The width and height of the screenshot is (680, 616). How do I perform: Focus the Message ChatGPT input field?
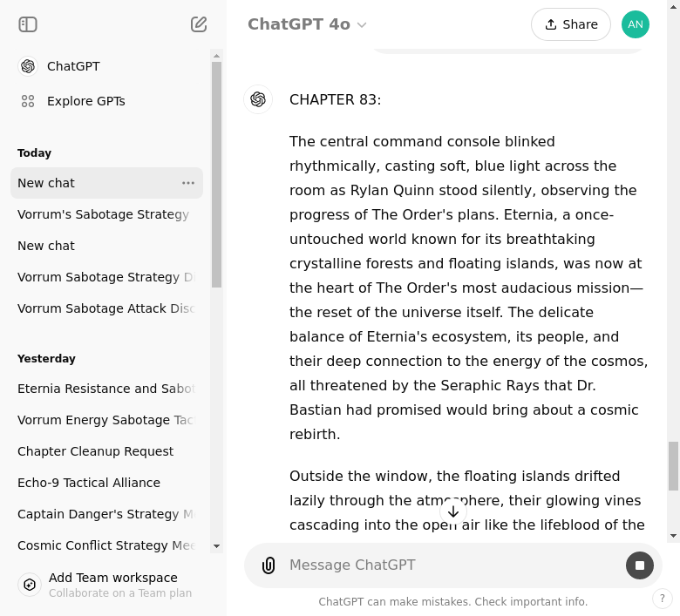[445, 565]
